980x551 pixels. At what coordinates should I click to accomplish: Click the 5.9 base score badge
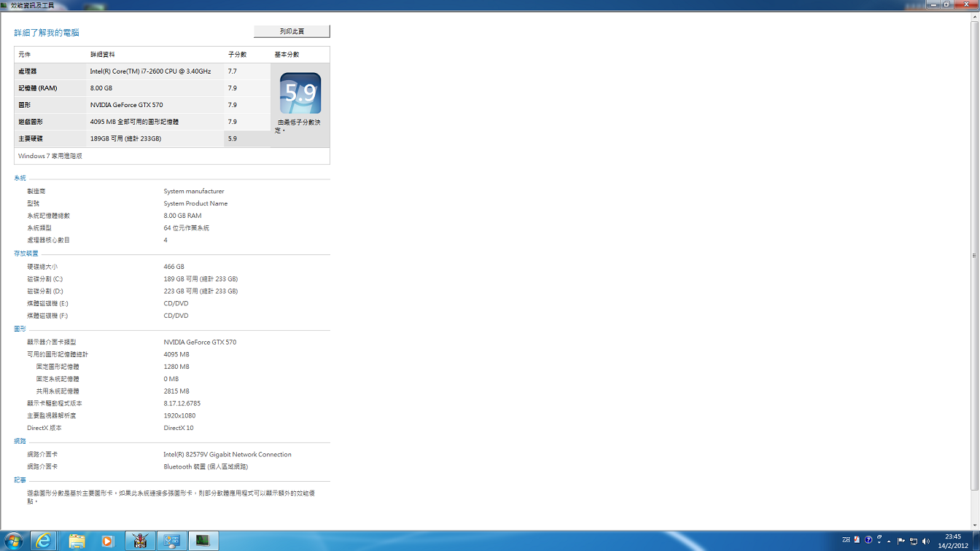(300, 93)
